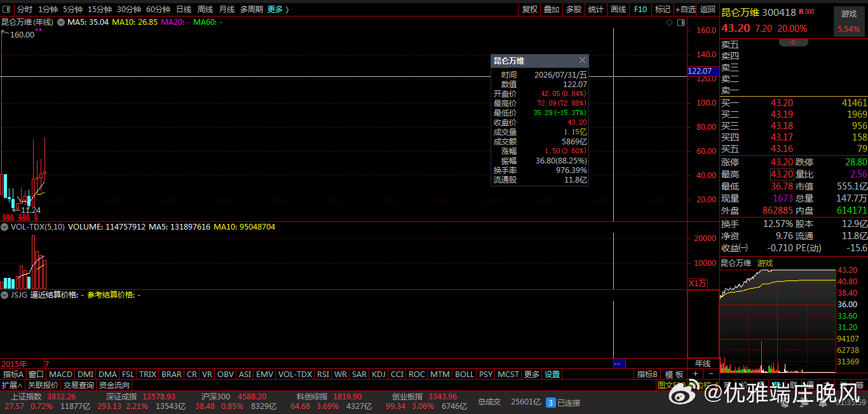Apply the FSL indicator
The width and height of the screenshot is (868, 414).
(128, 375)
